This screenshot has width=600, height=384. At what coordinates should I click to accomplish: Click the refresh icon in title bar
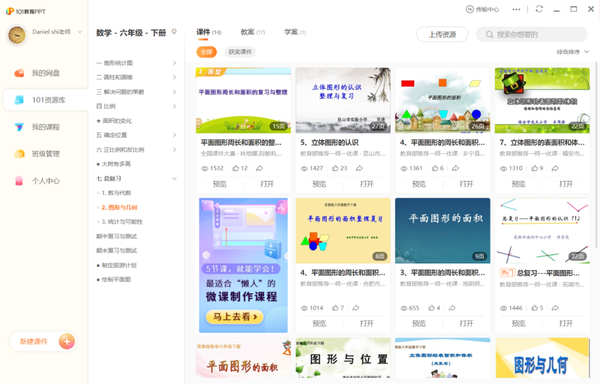pyautogui.click(x=539, y=9)
